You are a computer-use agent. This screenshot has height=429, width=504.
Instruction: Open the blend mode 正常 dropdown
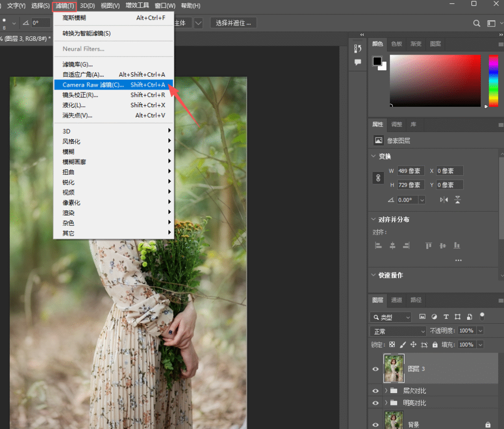tap(399, 331)
